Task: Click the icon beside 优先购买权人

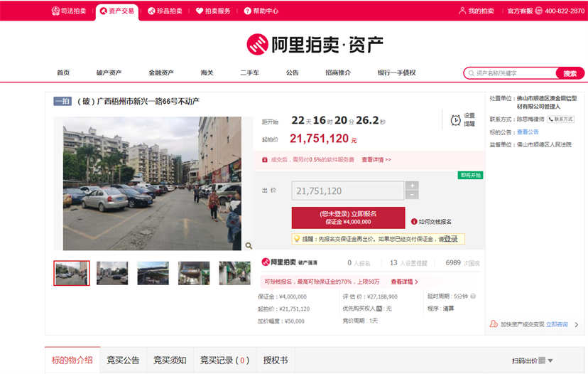Action: 379,309
